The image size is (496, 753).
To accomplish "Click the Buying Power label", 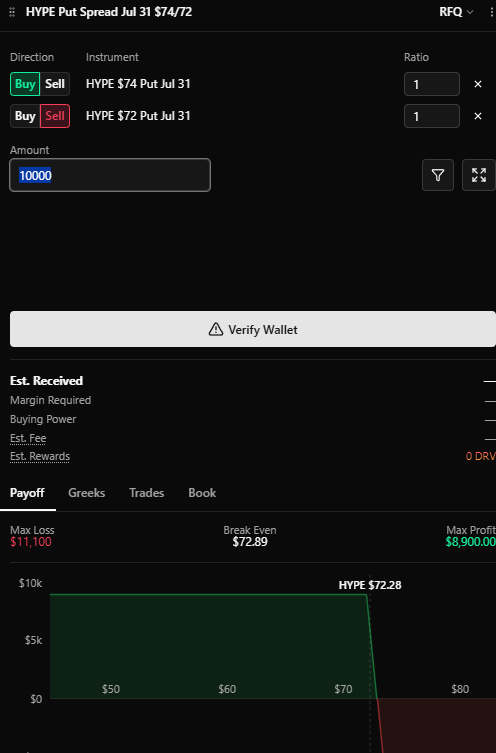I will pyautogui.click(x=43, y=419).
